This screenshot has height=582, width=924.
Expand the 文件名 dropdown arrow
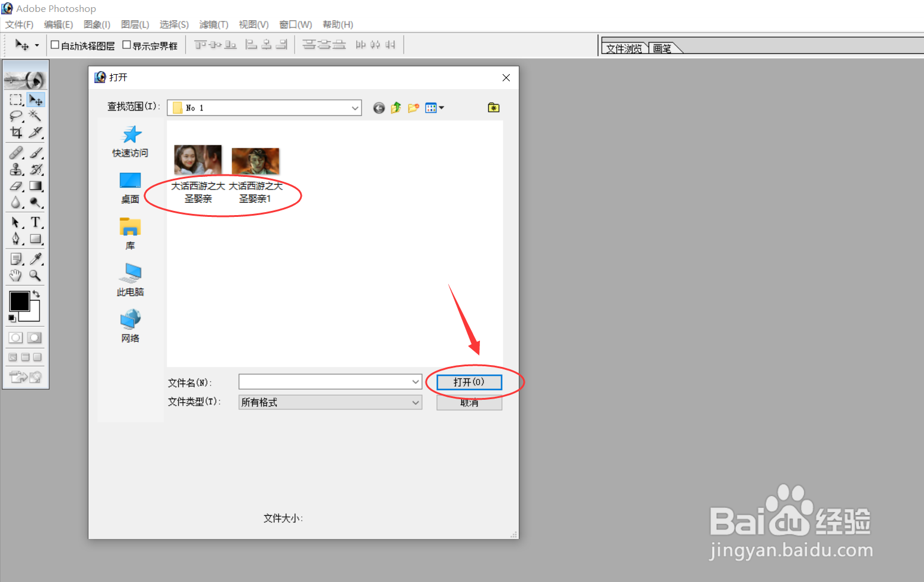415,382
